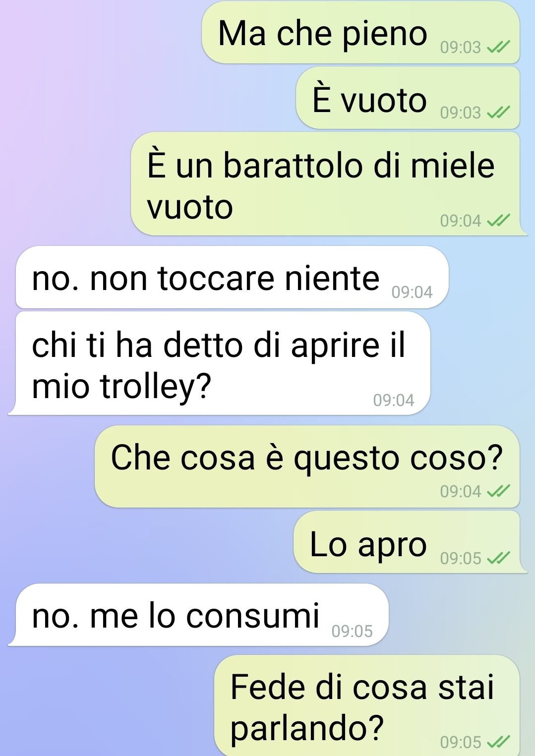Tap the 'no. non toccare niente' message
Screen dimensions: 535x756
click(232, 277)
